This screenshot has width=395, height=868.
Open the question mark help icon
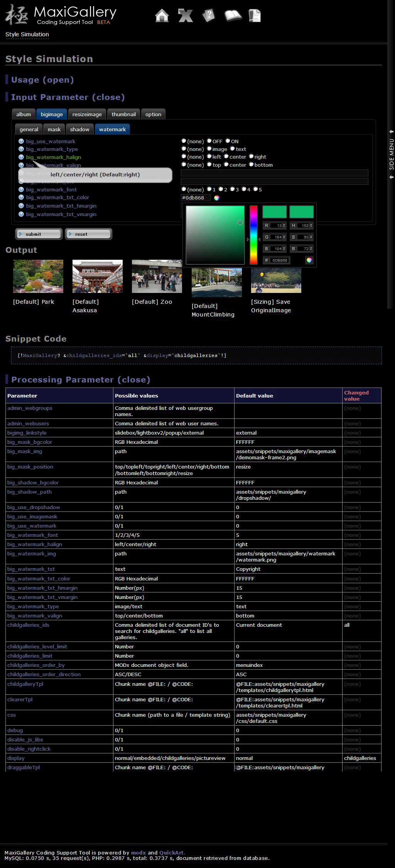point(208,16)
